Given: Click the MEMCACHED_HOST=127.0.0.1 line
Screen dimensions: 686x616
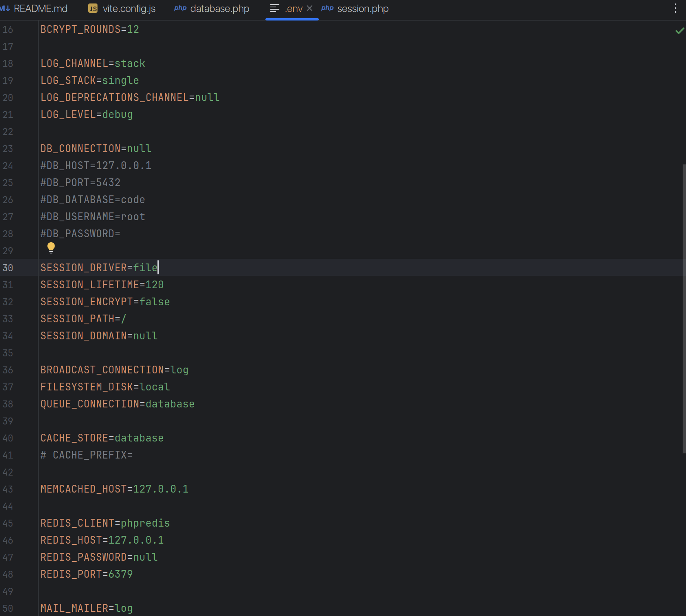Looking at the screenshot, I should tap(115, 489).
